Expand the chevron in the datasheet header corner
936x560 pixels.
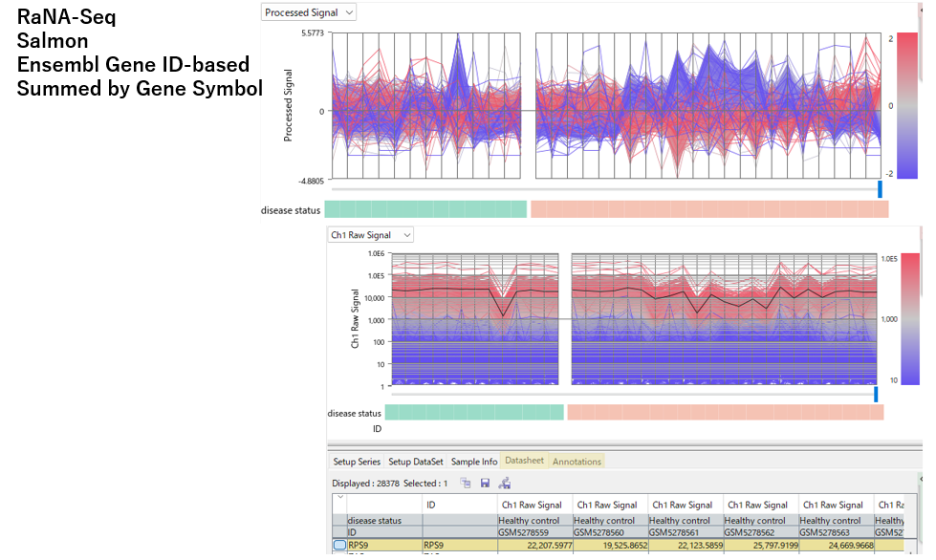click(x=340, y=497)
